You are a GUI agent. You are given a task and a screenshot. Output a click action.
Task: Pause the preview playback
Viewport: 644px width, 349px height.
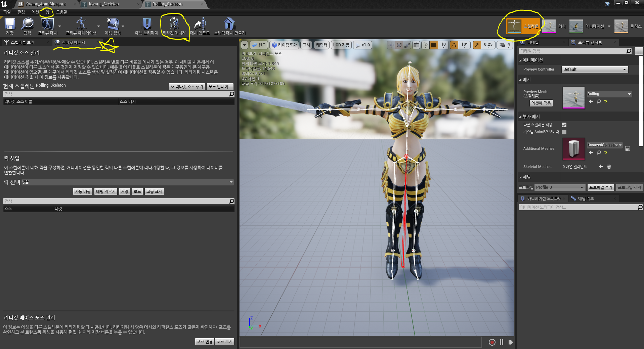pos(502,342)
